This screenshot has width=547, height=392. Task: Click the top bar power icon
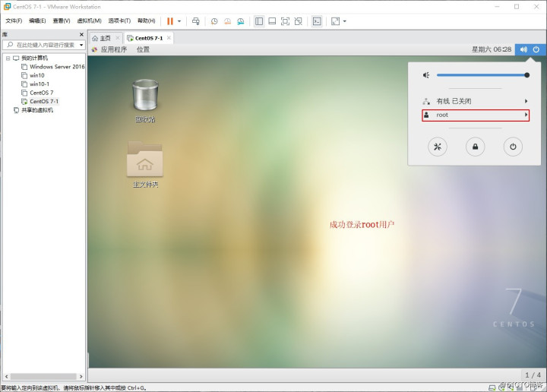(536, 49)
